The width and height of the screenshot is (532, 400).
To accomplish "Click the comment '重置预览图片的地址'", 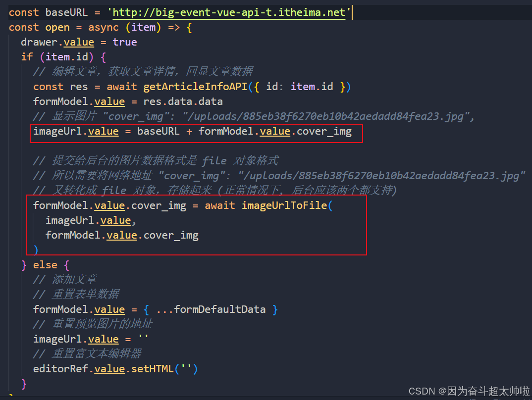I will coord(93,324).
